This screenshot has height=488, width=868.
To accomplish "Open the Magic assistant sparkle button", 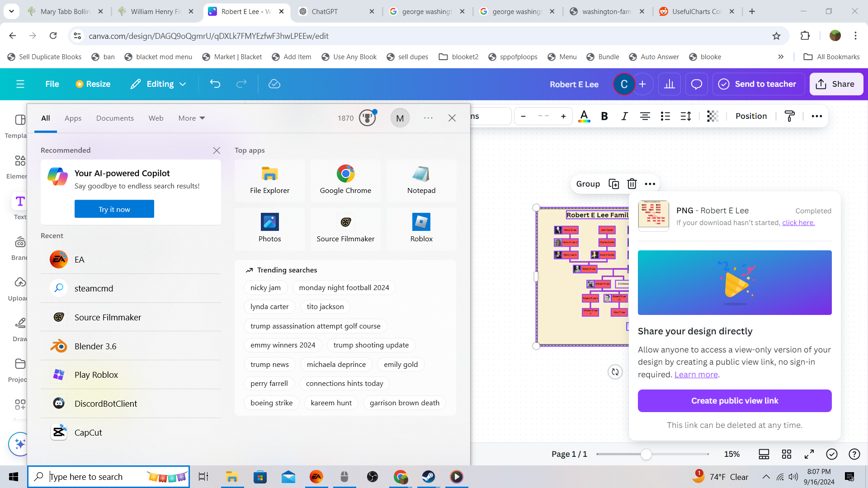I will (20, 444).
